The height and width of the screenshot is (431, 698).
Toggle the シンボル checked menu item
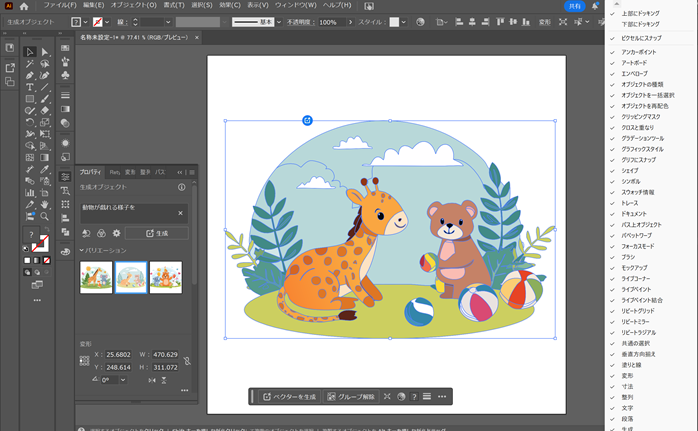[x=630, y=180]
